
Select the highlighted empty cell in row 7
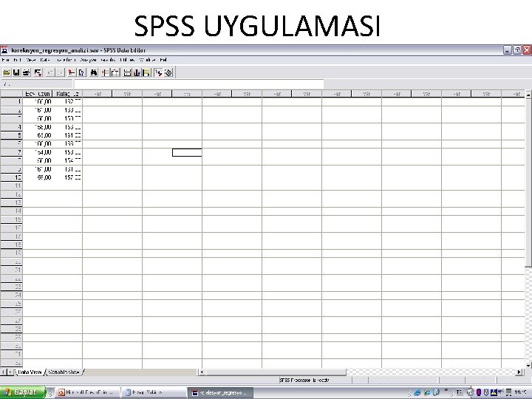click(187, 152)
